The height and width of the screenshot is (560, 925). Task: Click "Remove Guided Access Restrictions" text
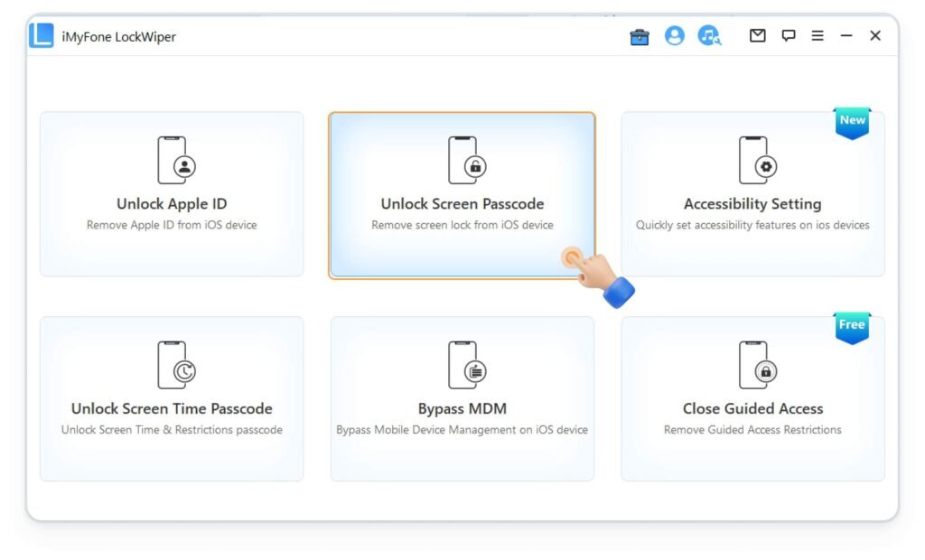pyautogui.click(x=752, y=430)
